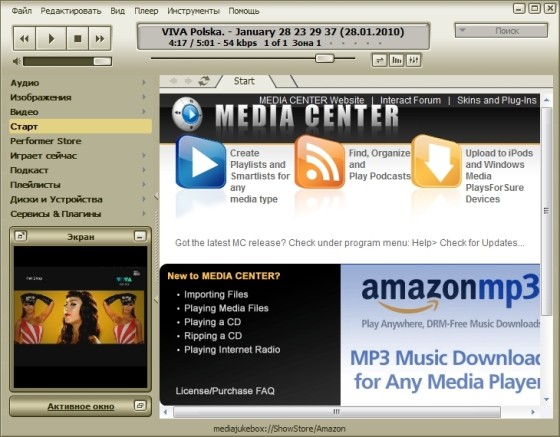Refresh the Start page

(x=204, y=81)
